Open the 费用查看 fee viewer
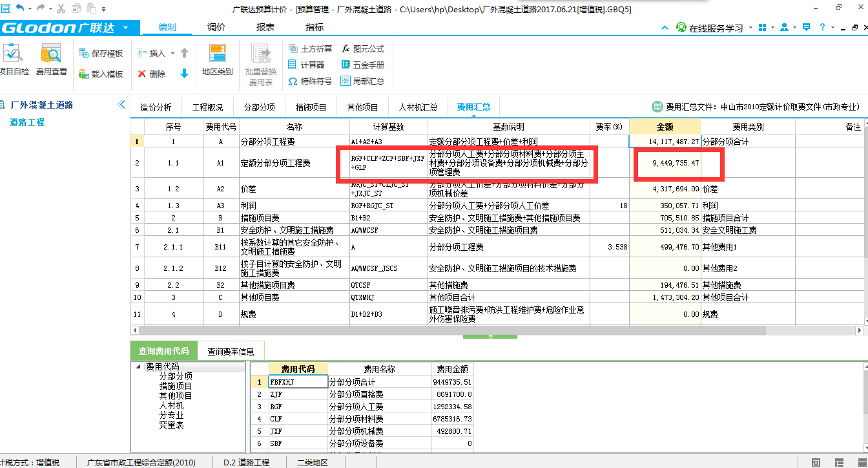Viewport: 868px width, 468px height. tap(51, 60)
